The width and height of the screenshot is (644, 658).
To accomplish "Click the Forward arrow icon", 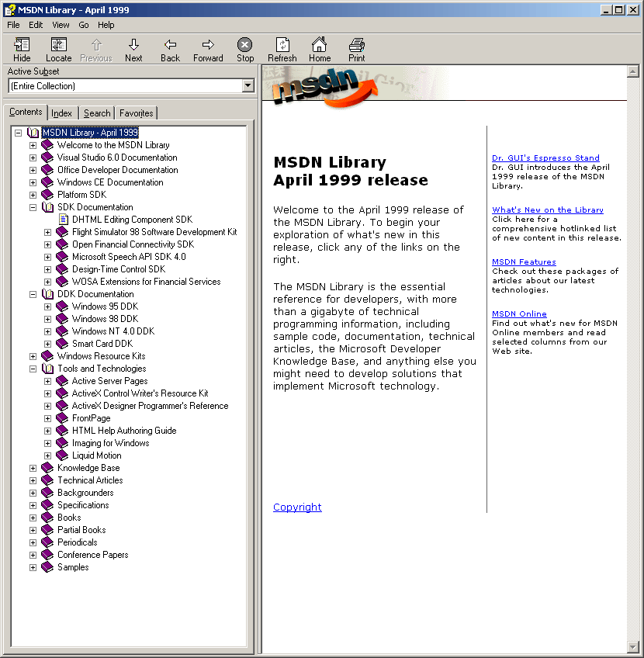I will 208,44.
